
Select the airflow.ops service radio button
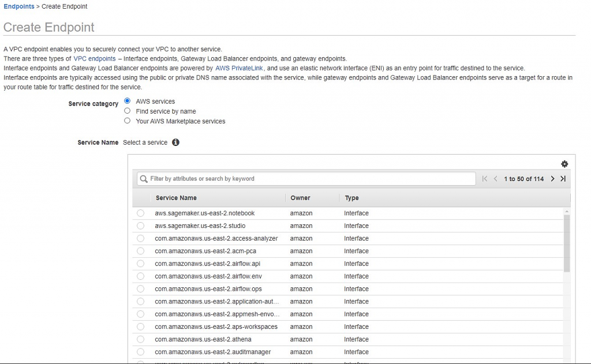pyautogui.click(x=141, y=289)
